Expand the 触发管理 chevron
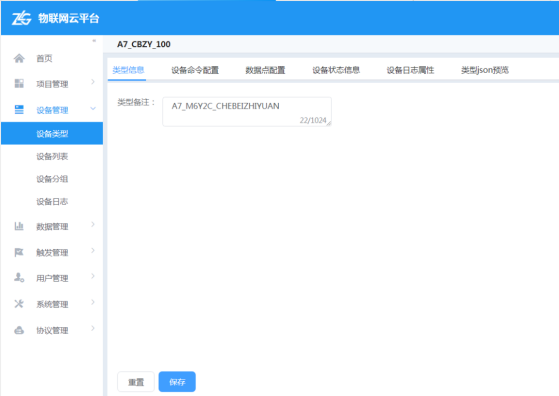559x396 pixels. coord(93,251)
